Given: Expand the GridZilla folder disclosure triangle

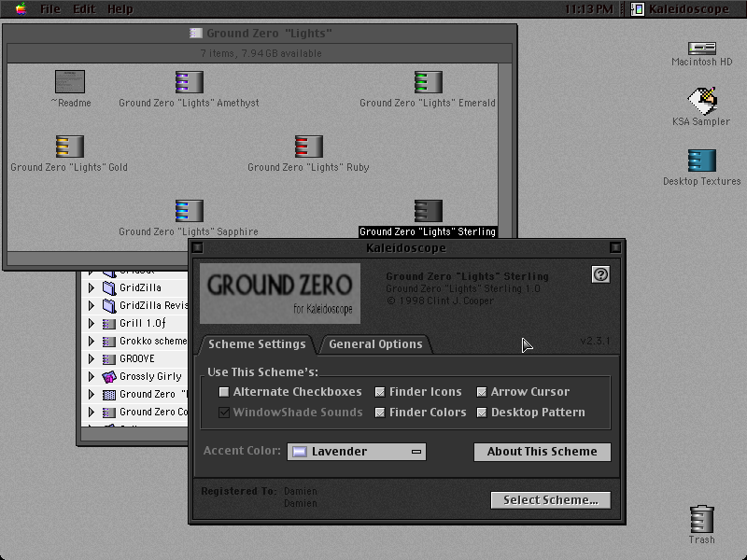Looking at the screenshot, I should [x=91, y=287].
